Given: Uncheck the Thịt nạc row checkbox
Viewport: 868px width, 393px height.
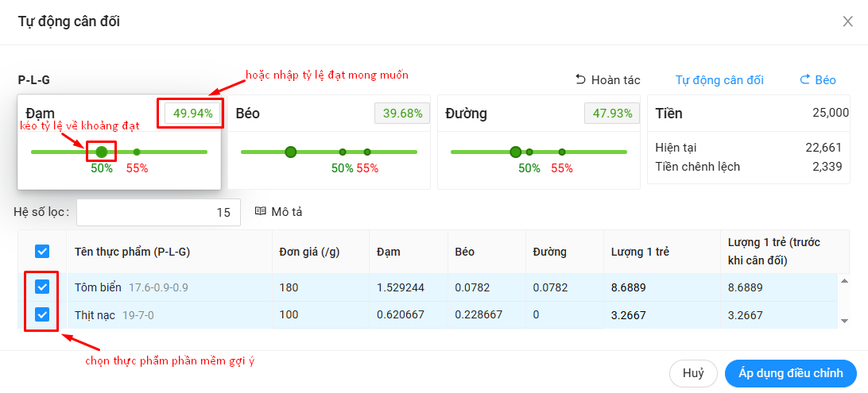Looking at the screenshot, I should pyautogui.click(x=42, y=314).
